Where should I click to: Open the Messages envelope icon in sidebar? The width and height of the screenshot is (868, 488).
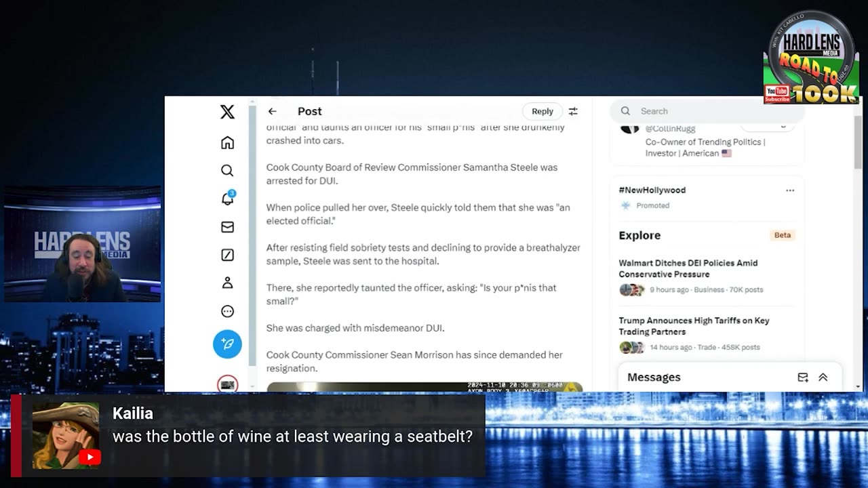[227, 227]
